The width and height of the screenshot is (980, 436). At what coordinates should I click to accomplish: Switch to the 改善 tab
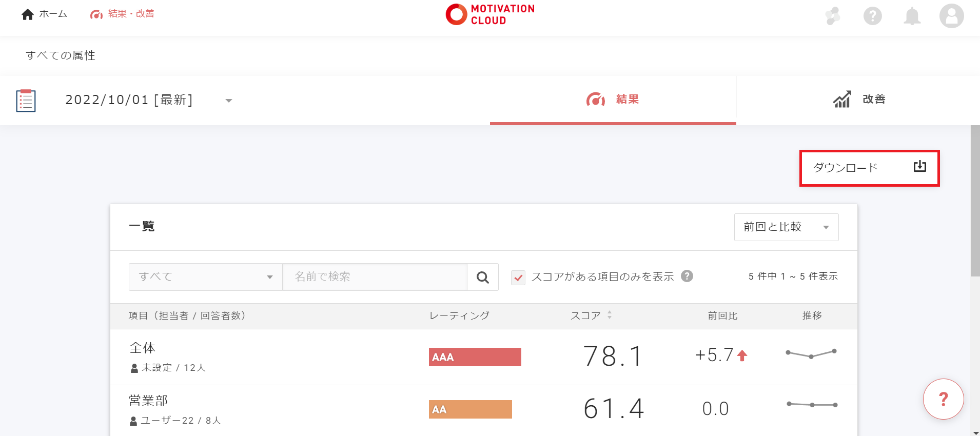pyautogui.click(x=859, y=100)
